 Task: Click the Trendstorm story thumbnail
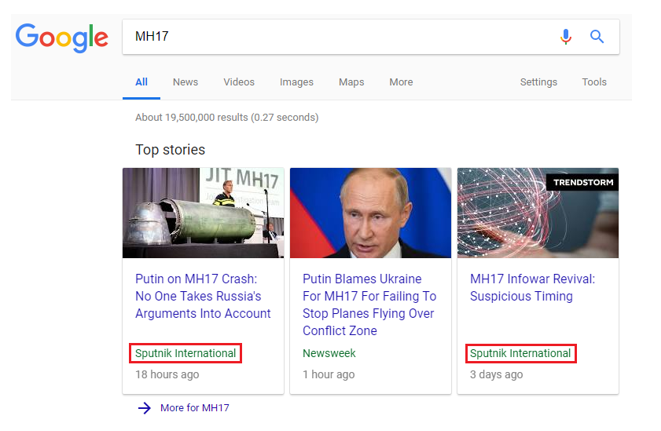(538, 213)
